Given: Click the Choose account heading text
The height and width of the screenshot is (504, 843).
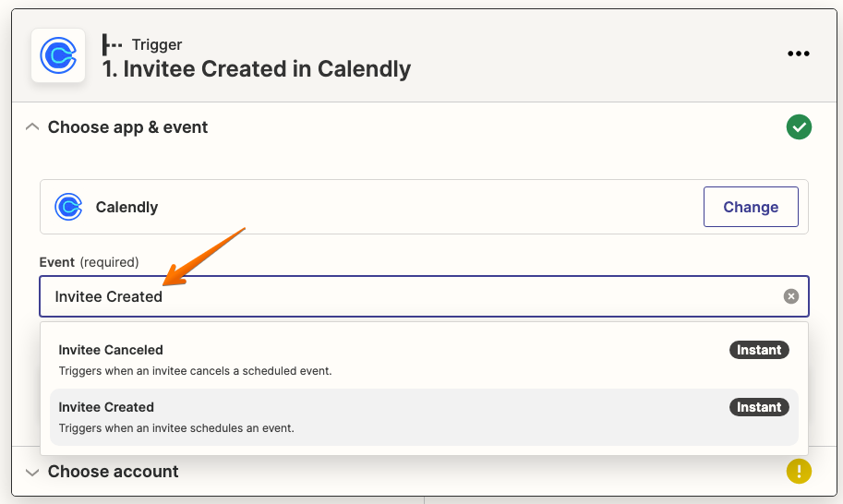Looking at the screenshot, I should [x=113, y=471].
